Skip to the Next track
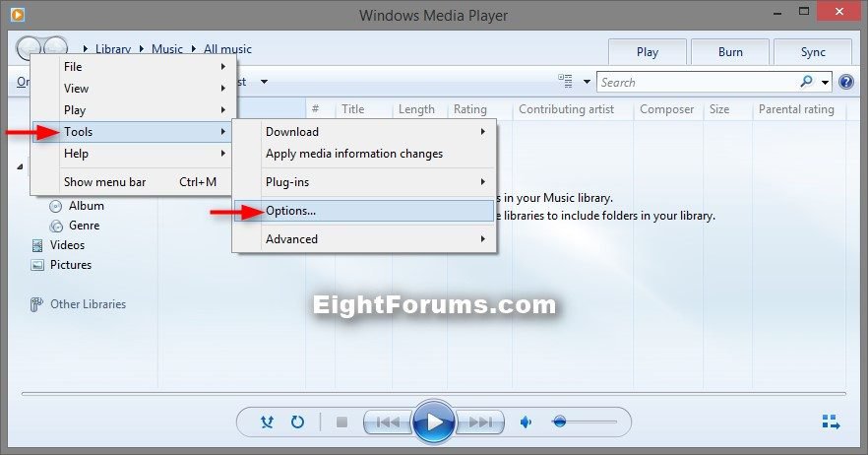 coord(480,422)
